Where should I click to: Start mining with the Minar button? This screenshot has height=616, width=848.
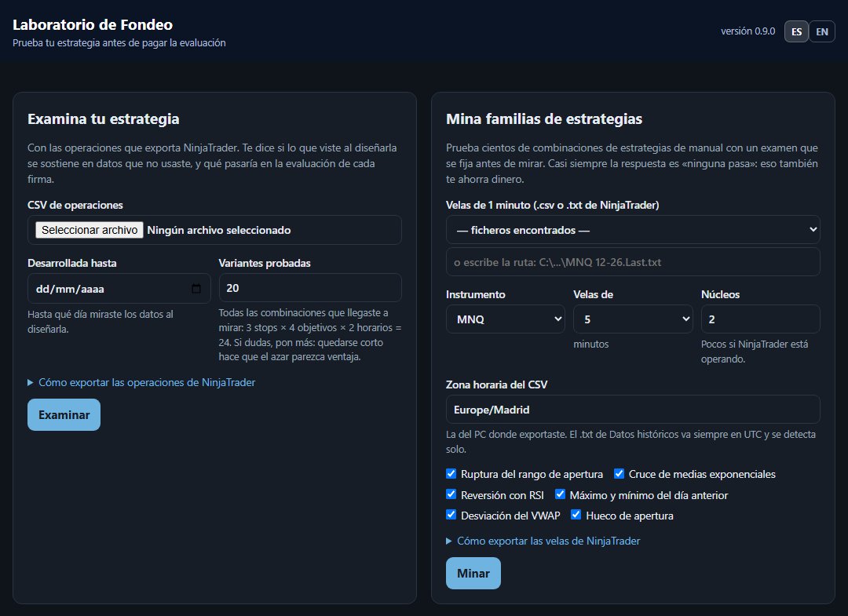(473, 573)
